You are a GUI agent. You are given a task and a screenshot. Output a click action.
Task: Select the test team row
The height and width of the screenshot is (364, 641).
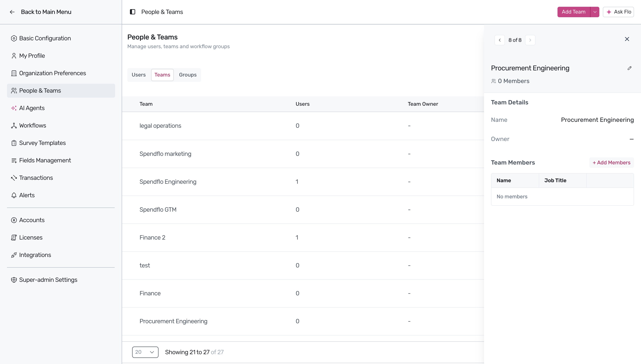tap(303, 265)
